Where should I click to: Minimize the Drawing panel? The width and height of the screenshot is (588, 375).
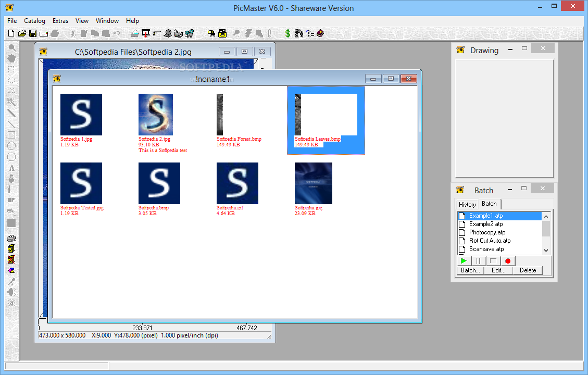(x=510, y=49)
